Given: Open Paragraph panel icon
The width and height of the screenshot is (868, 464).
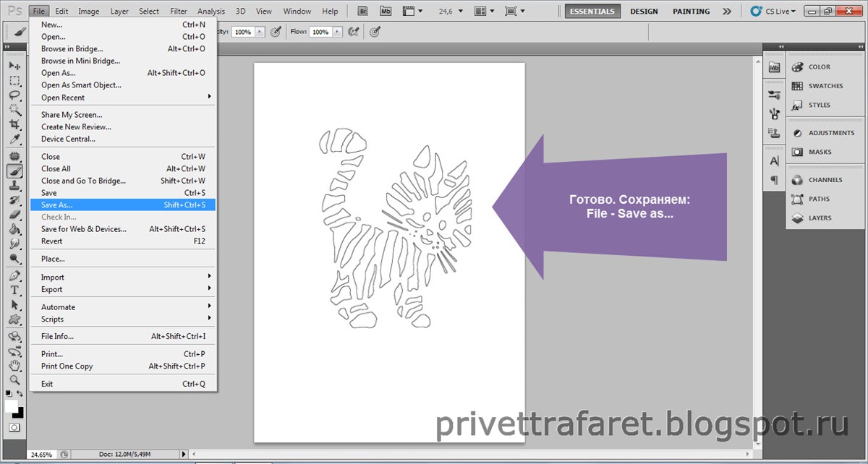Looking at the screenshot, I should (x=774, y=179).
